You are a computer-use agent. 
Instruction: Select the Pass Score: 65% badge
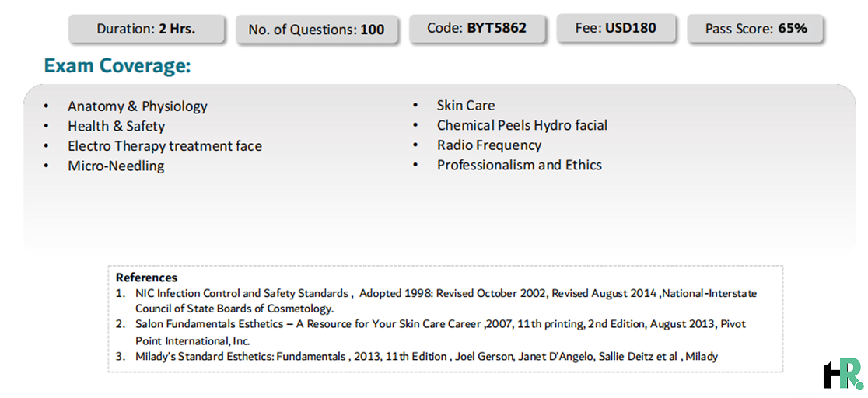(755, 29)
